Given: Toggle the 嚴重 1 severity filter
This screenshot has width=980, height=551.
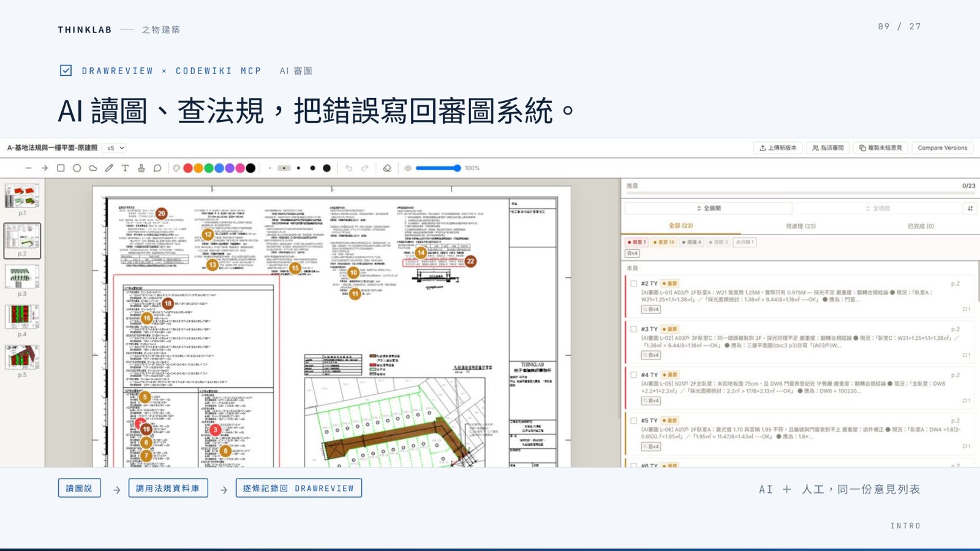Looking at the screenshot, I should point(636,242).
